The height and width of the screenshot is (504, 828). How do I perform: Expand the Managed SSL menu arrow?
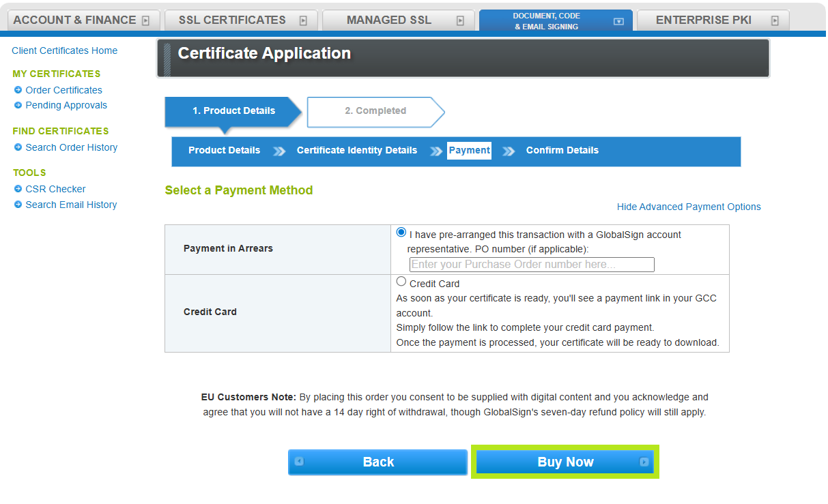(460, 20)
